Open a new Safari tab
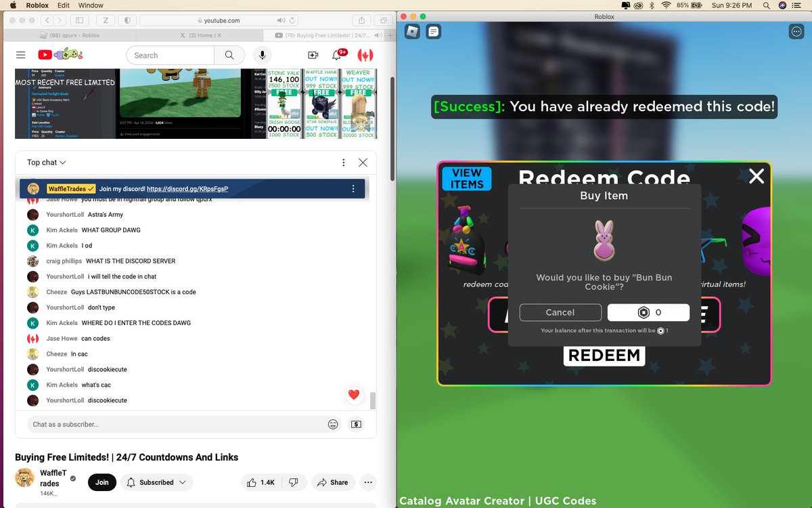The height and width of the screenshot is (508, 812). pos(391,35)
